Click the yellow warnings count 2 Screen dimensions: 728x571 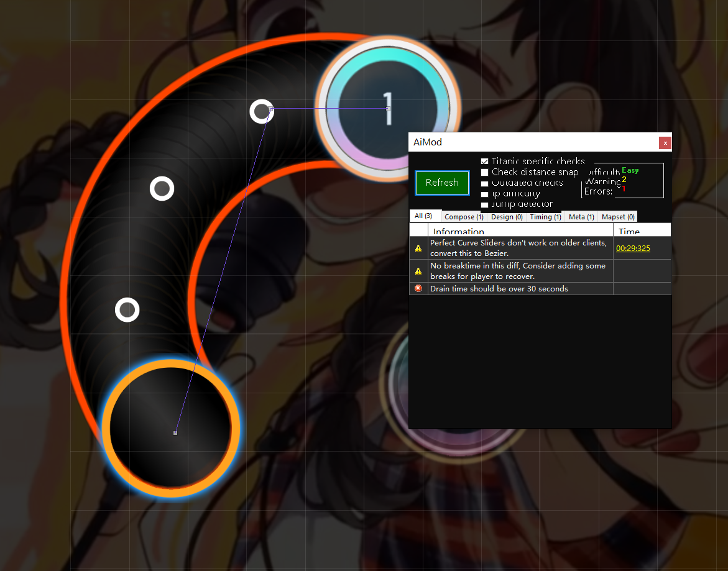(624, 180)
